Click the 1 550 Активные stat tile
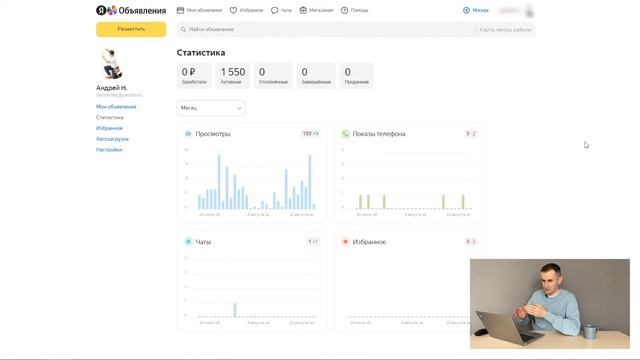The width and height of the screenshot is (640, 360). [x=233, y=76]
